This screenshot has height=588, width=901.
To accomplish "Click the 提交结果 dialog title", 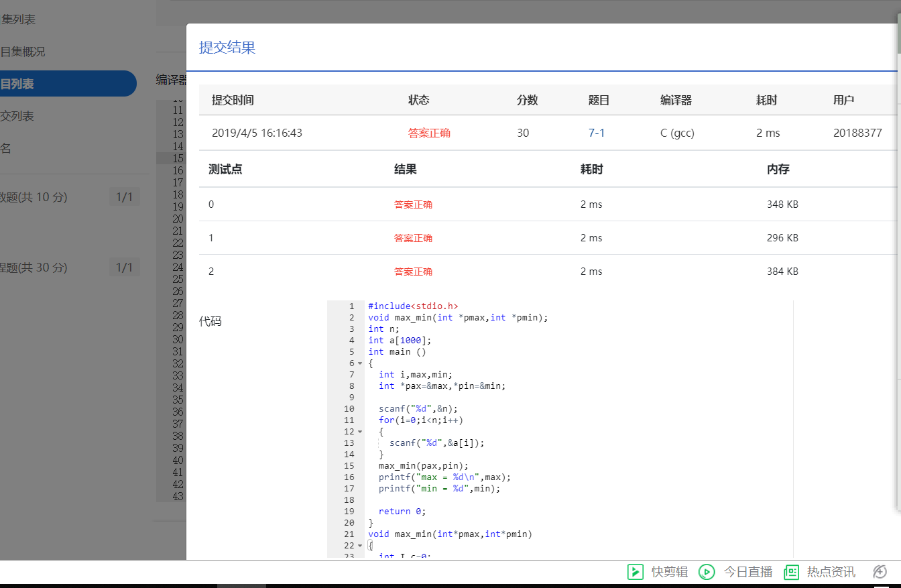I will (x=227, y=47).
